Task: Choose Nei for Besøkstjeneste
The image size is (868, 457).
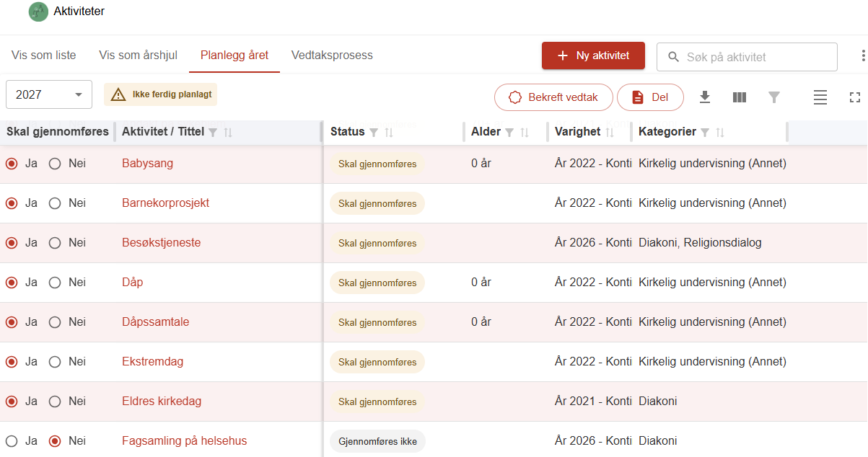Action: coord(55,243)
